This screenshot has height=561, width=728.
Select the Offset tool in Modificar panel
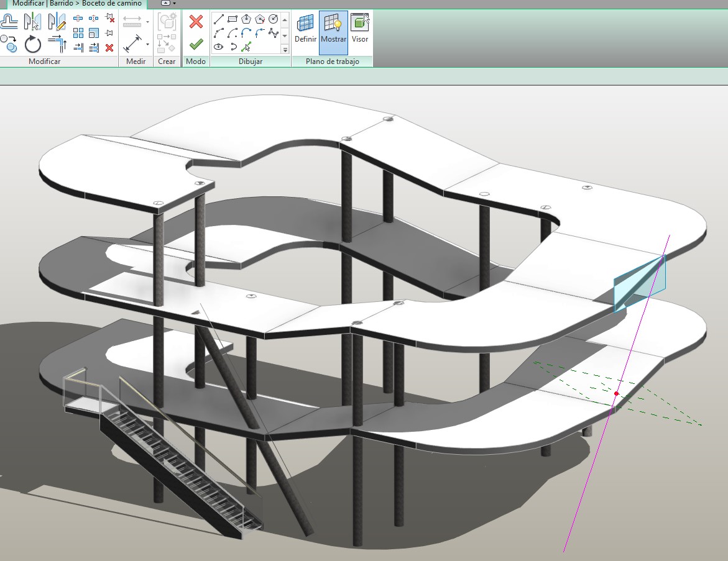(9, 22)
